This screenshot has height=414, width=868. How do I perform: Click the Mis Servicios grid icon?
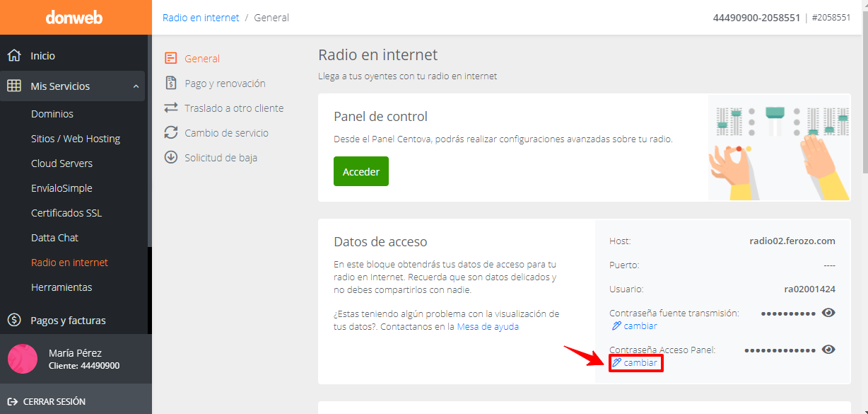pos(14,86)
